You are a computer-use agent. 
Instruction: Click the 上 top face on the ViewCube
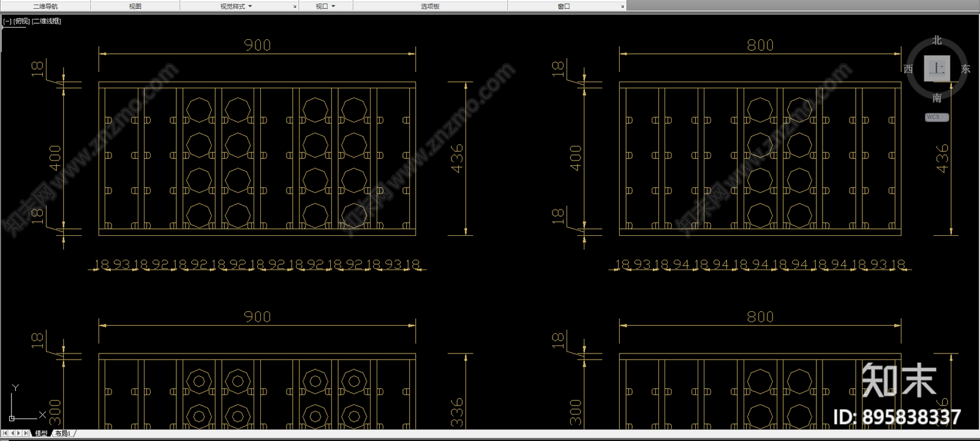coord(937,69)
